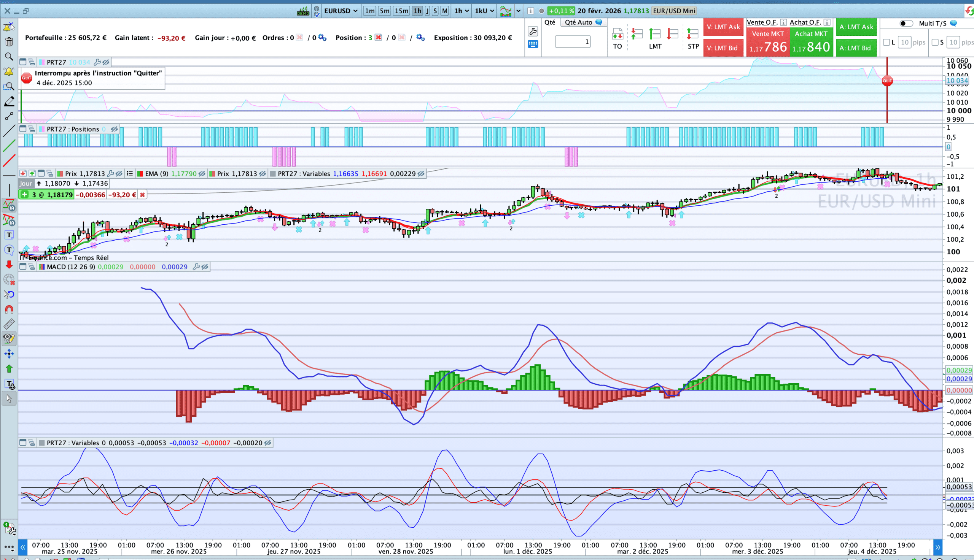Switch to the 15m timeframe
Screen dimensions: 974x560
[401, 11]
